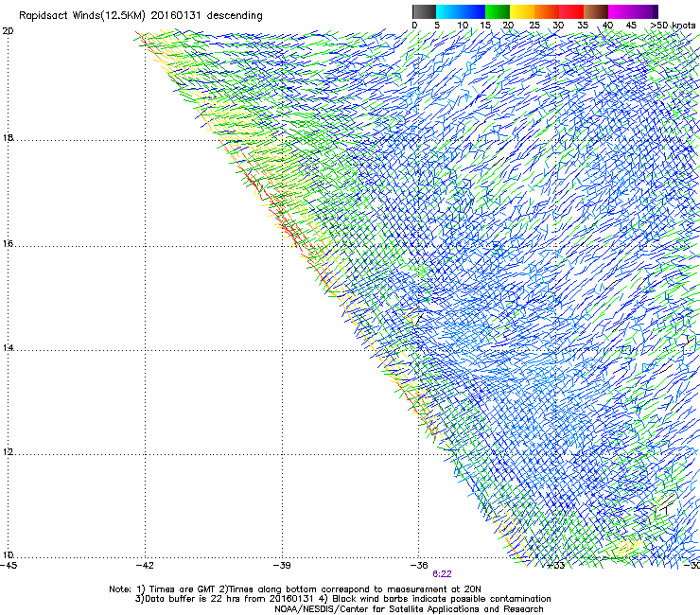
Task: Click the longitude label -33
Action: [556, 566]
